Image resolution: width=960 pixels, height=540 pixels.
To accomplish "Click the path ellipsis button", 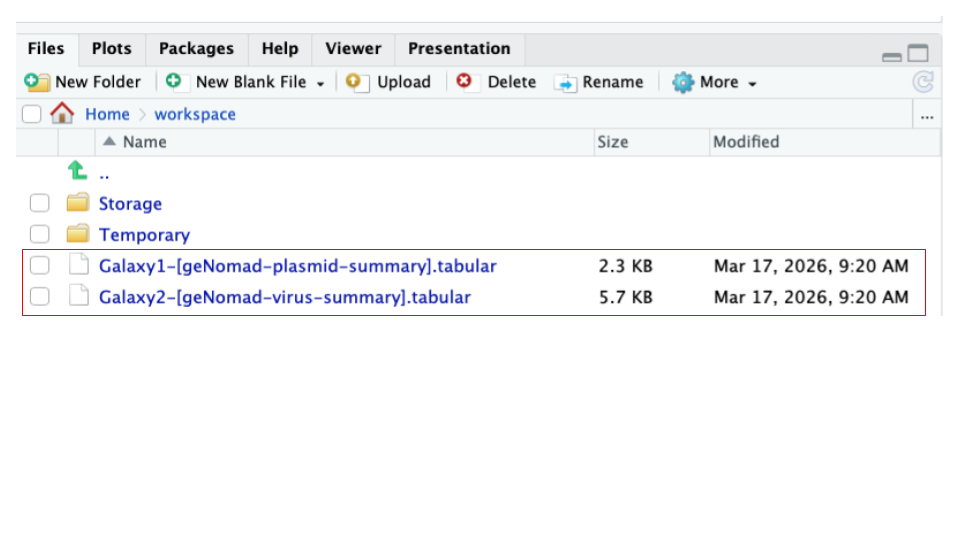I will point(927,115).
